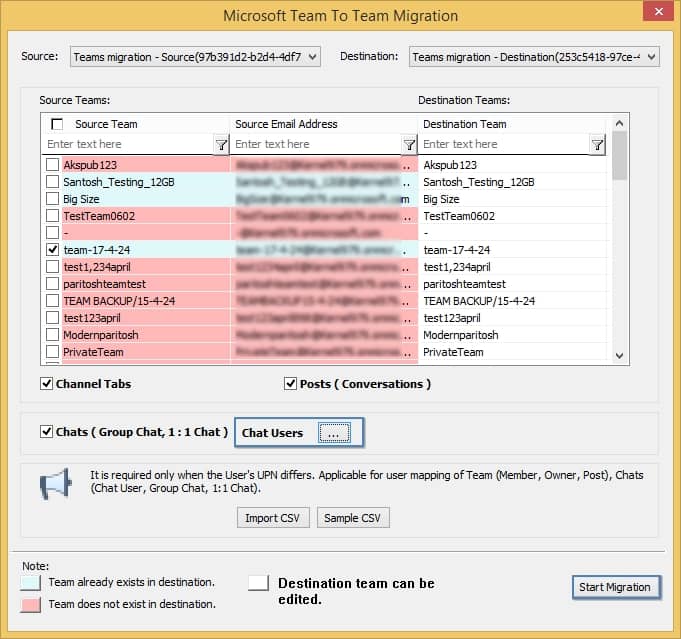Check the TEAM BACKUP/15-4-24 checkbox

pos(53,301)
